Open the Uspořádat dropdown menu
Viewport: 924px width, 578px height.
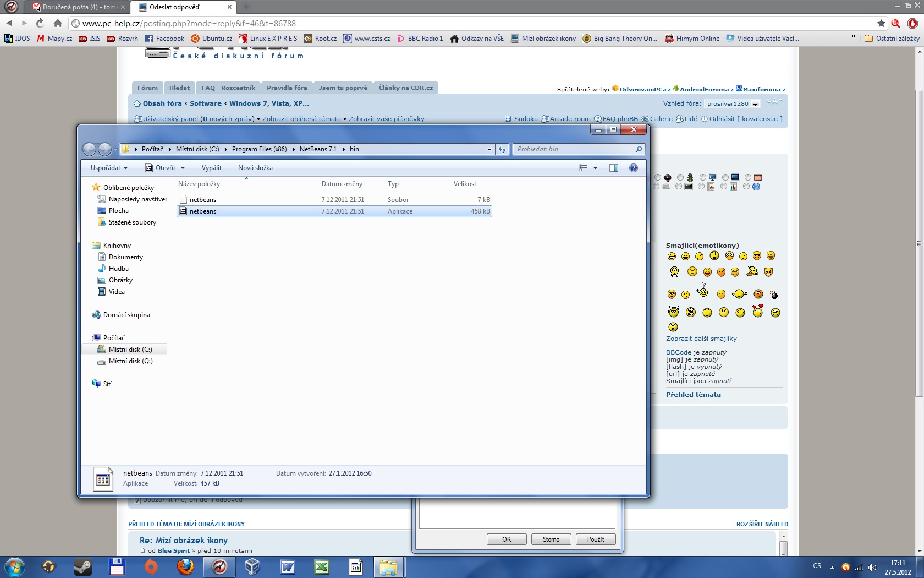pyautogui.click(x=109, y=168)
